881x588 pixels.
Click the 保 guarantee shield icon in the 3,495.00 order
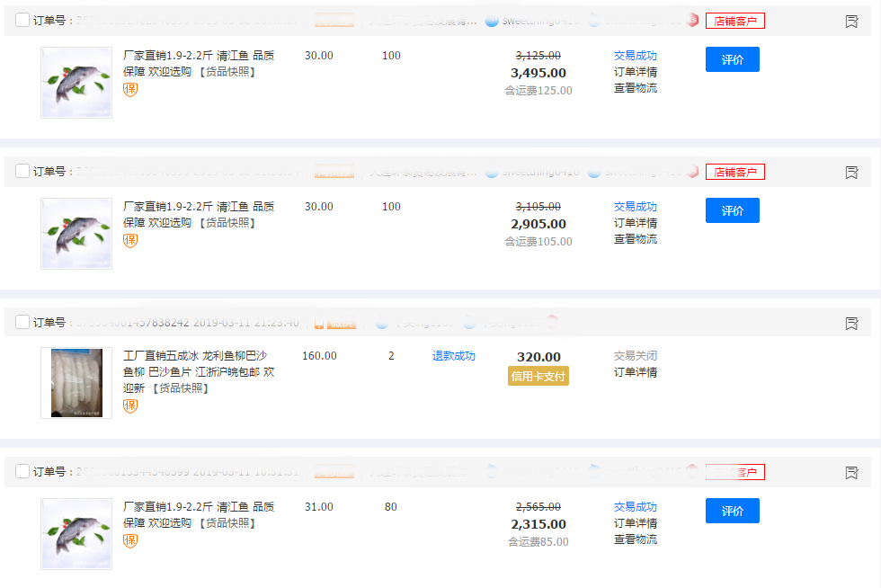coord(130,90)
